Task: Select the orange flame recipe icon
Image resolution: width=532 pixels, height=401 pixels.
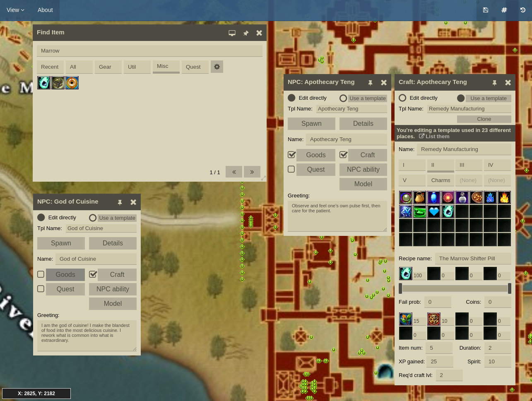Action: [x=504, y=197]
